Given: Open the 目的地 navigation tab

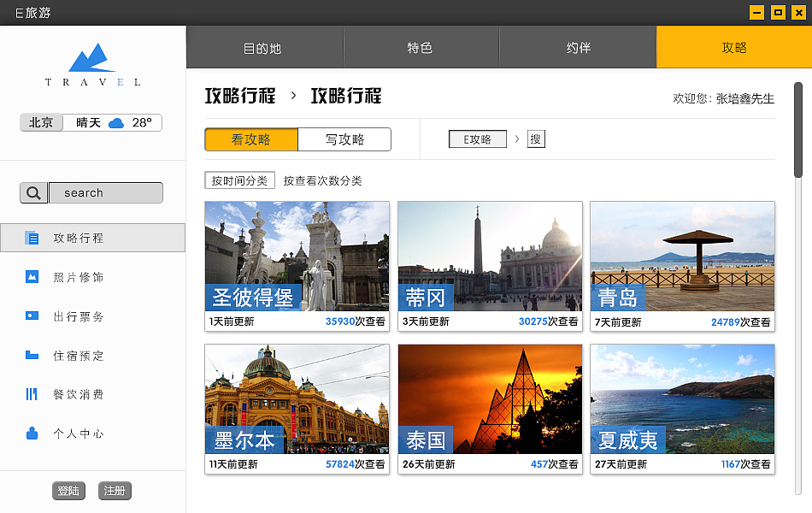Looking at the screenshot, I should tap(264, 49).
